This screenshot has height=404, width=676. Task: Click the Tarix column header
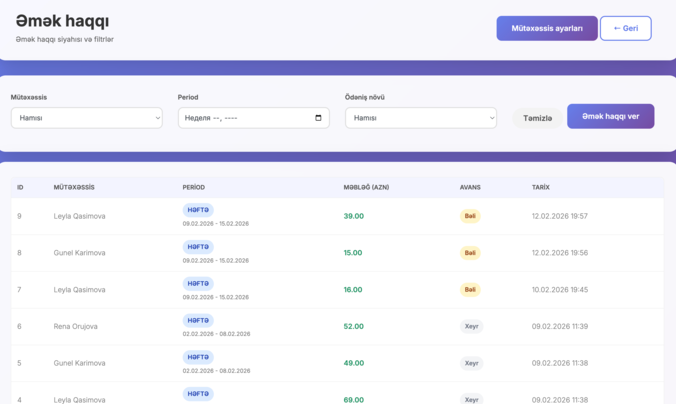[541, 187]
